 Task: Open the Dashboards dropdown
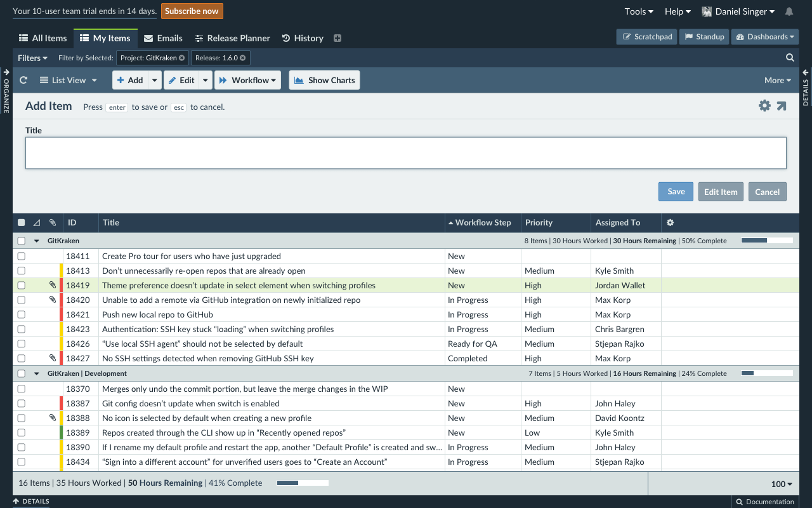click(x=765, y=37)
